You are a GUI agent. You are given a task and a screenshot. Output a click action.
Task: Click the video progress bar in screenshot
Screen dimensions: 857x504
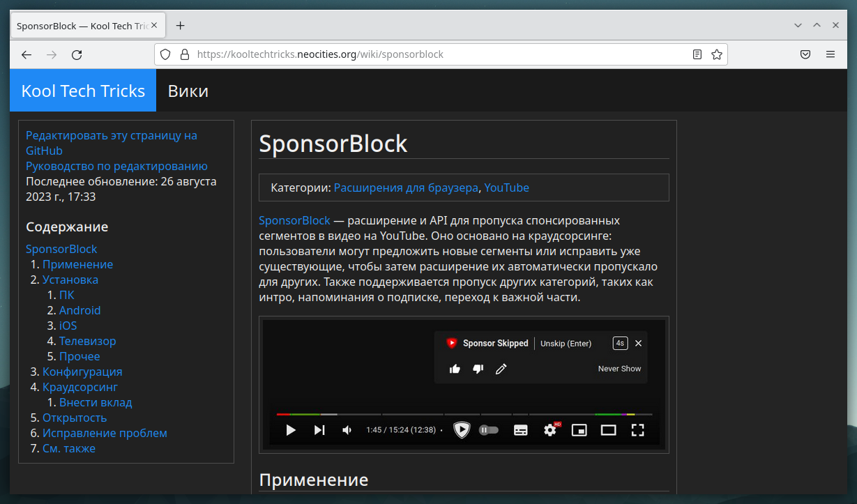464,414
